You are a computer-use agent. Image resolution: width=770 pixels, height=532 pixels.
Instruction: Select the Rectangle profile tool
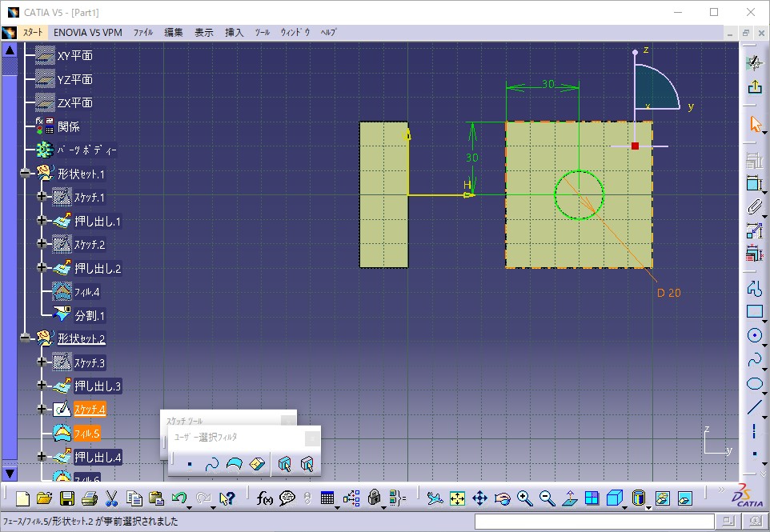click(754, 312)
